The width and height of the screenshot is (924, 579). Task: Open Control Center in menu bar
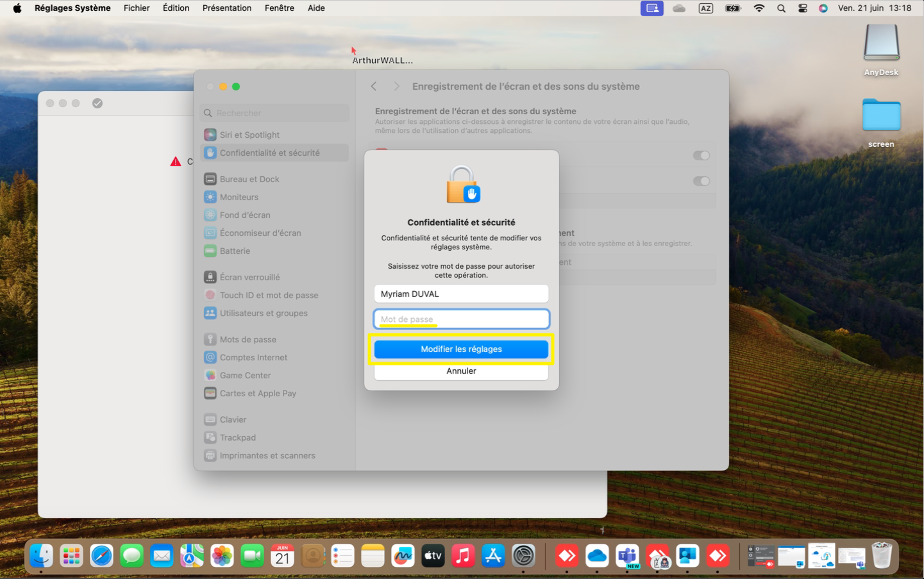803,8
